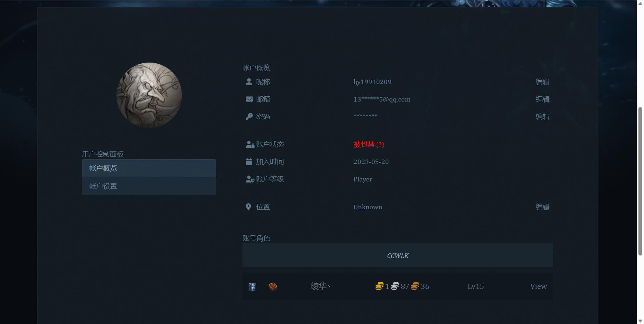Click the envelope icon beside 邮箱
Viewport: 644px width, 324px height.
tap(249, 99)
